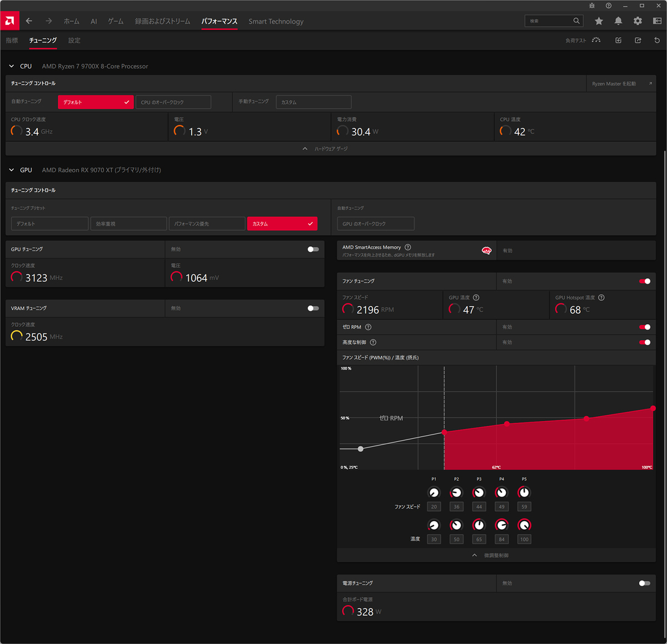Select the パフォーマンス優先 preset
The height and width of the screenshot is (644, 667).
(x=207, y=223)
